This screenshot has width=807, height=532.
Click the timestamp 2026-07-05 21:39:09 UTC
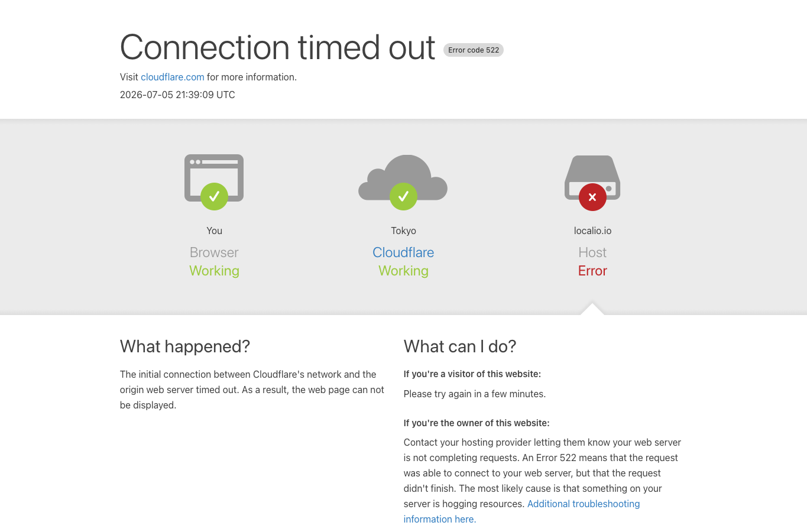[177, 95]
